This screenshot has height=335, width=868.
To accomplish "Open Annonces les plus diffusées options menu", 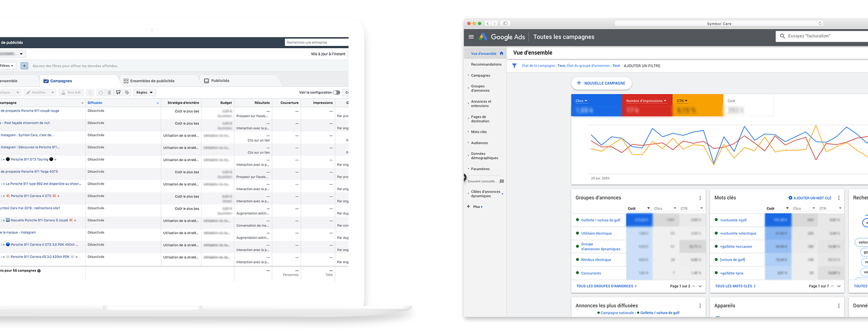I will (700, 306).
